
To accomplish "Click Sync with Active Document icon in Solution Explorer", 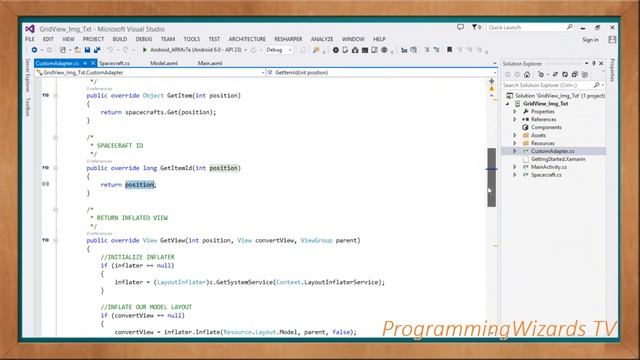I will [x=555, y=74].
